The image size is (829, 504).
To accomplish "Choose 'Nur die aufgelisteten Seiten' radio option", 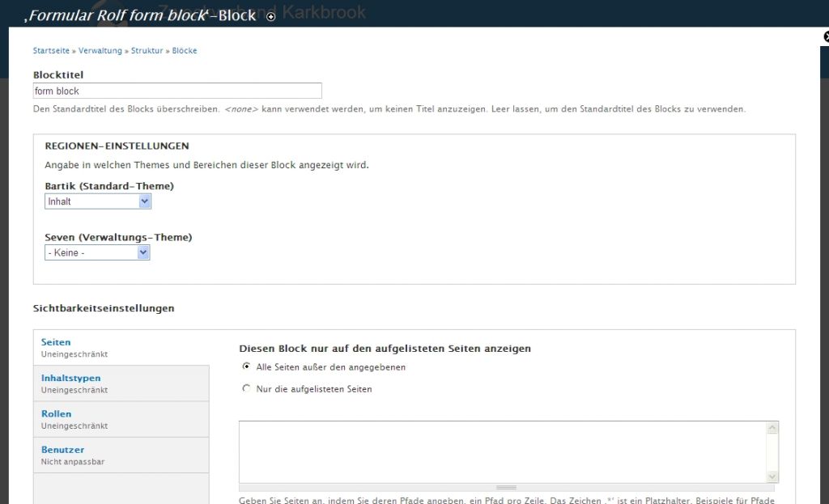I will 247,389.
